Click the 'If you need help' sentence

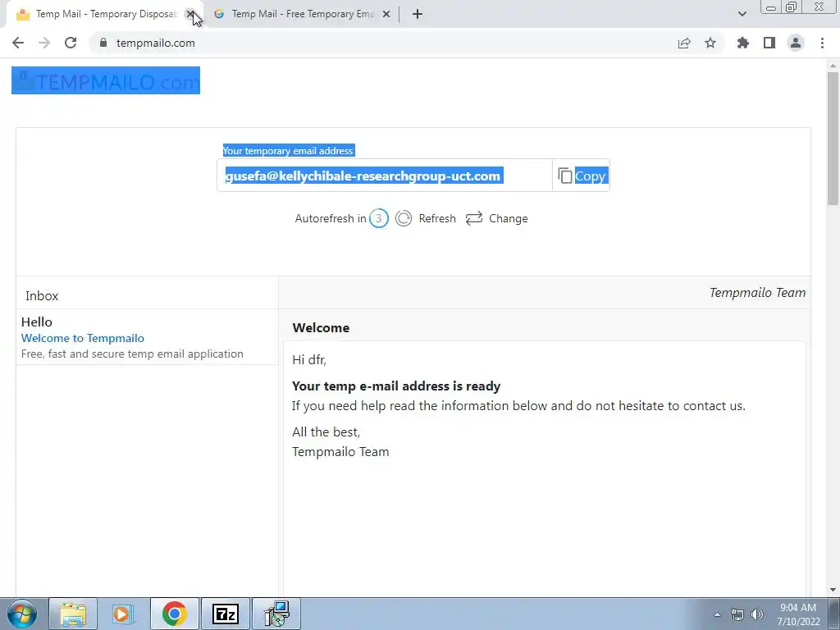click(518, 406)
